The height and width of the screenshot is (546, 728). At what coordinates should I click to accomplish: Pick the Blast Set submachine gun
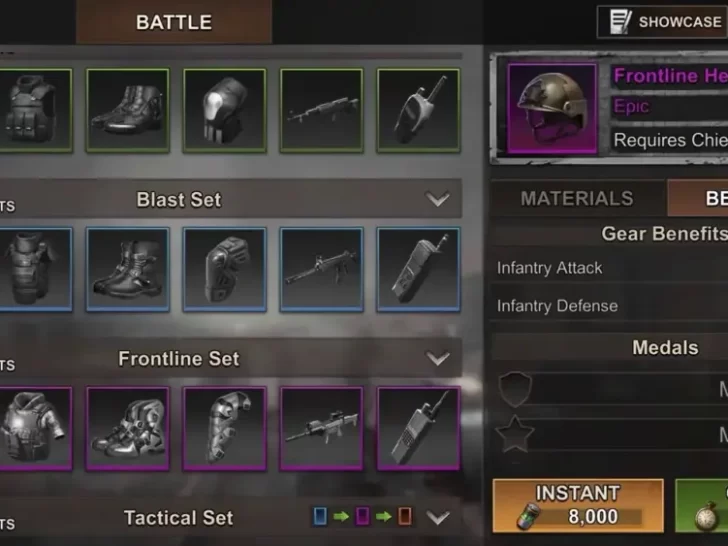click(321, 269)
